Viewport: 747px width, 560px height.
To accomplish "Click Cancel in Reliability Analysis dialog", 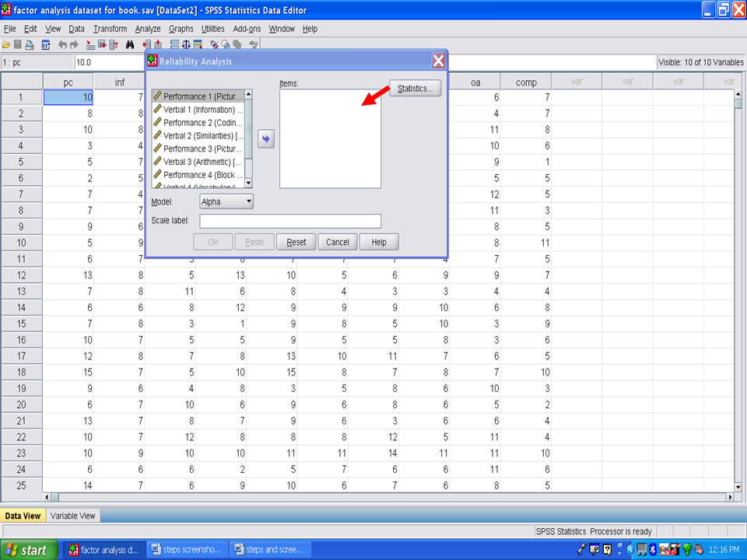I will tap(337, 242).
